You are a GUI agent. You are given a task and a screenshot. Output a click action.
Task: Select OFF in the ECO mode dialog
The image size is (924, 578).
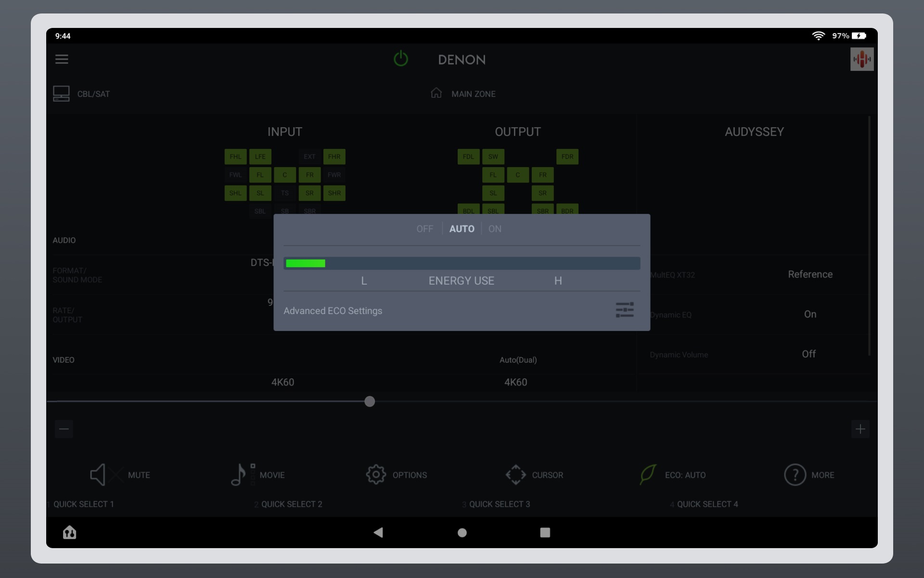pos(424,229)
